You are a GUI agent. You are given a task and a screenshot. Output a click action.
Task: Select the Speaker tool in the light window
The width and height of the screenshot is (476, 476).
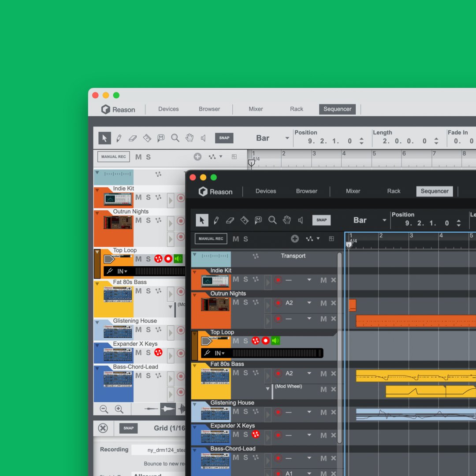point(203,138)
